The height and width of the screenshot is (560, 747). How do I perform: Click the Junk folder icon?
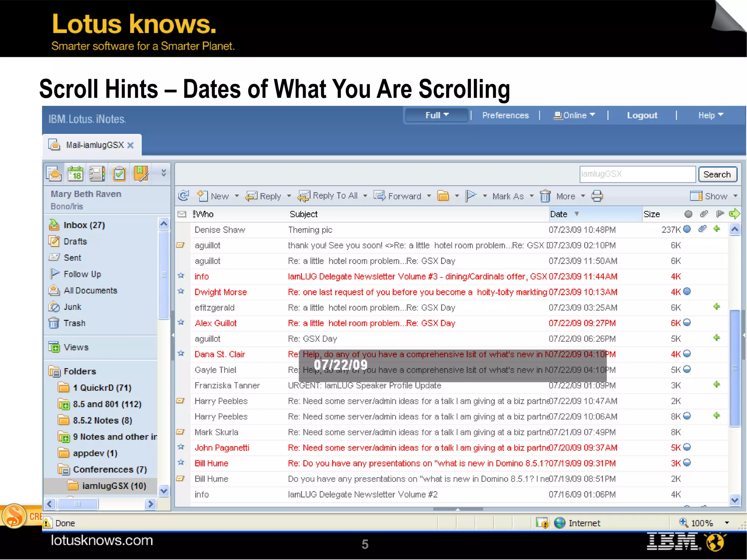click(x=54, y=307)
